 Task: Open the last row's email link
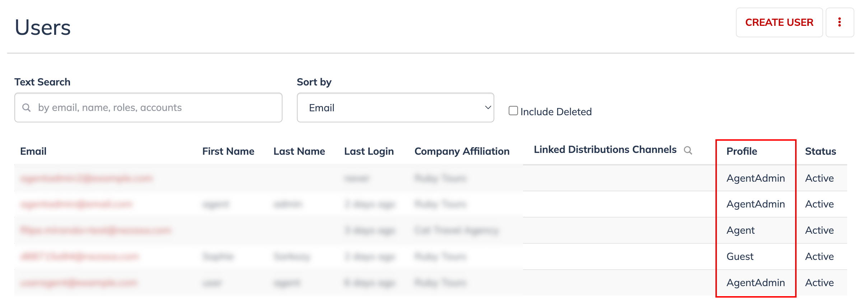79,283
